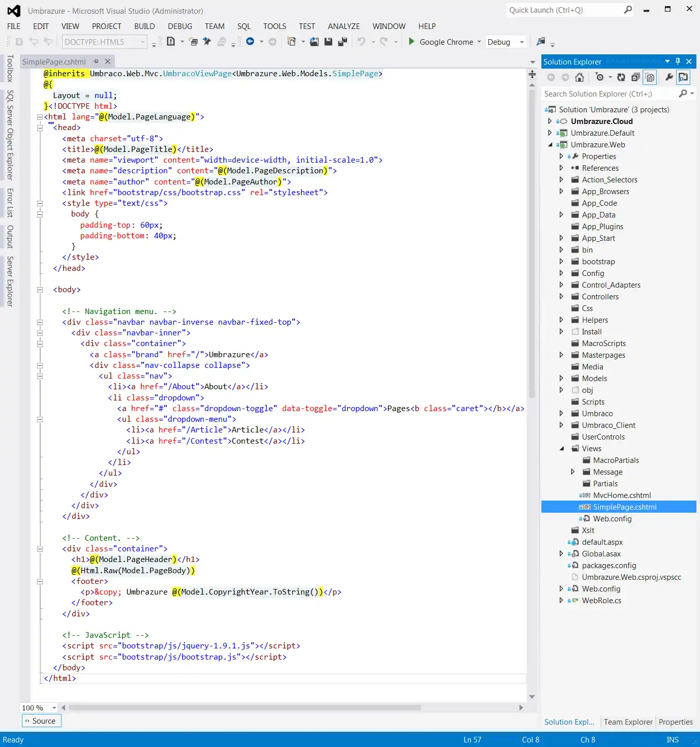The width and height of the screenshot is (700, 747).
Task: Toggle auto-hide pin on Solution Explorer
Action: 678,61
